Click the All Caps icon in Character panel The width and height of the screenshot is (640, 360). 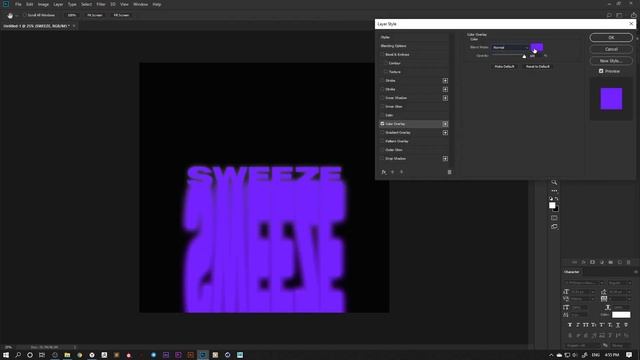[x=586, y=325]
